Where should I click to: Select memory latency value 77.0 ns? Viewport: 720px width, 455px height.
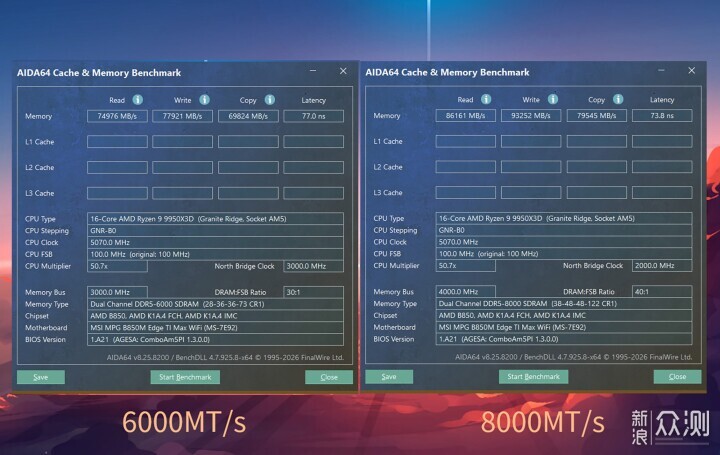(314, 116)
